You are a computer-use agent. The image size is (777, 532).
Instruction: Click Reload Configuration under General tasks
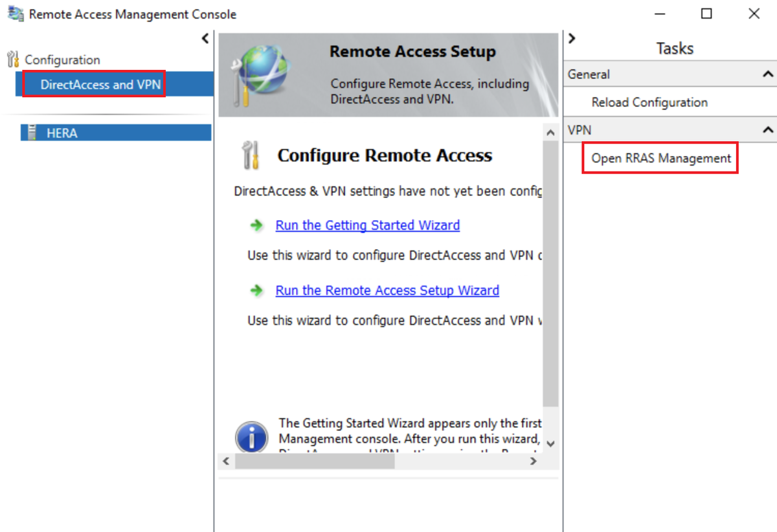click(650, 102)
